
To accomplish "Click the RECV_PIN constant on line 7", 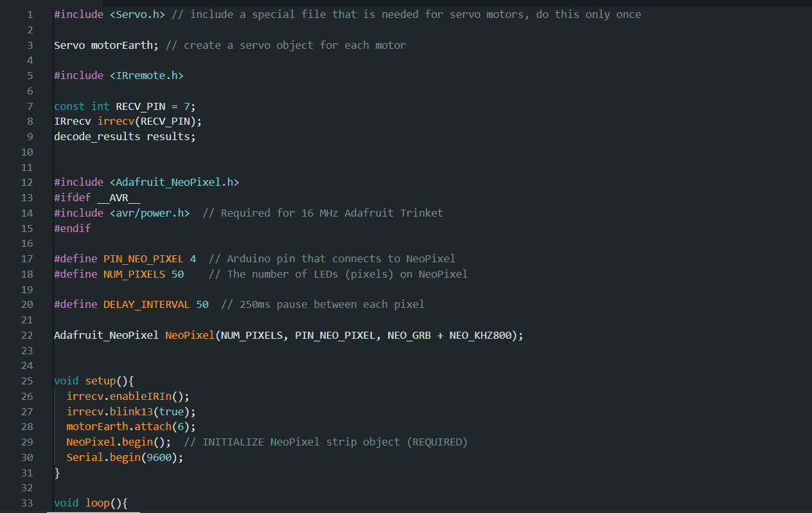I will tap(140, 106).
